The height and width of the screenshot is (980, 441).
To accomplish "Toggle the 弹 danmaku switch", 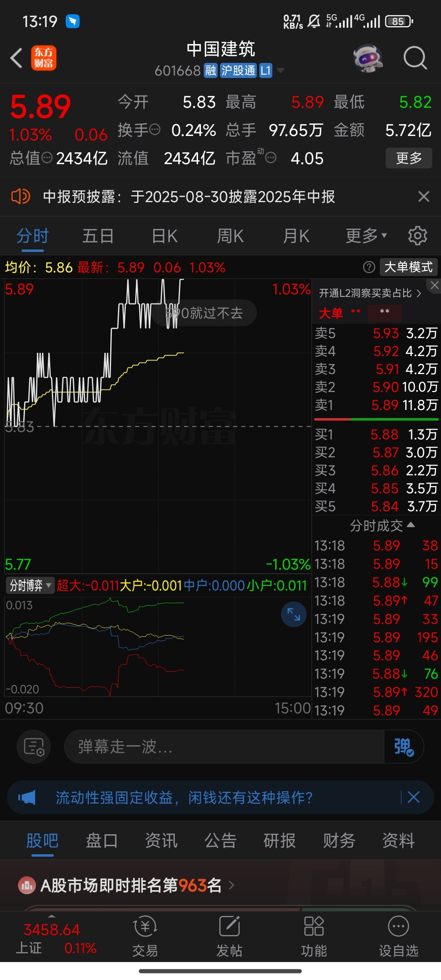I will click(x=404, y=746).
